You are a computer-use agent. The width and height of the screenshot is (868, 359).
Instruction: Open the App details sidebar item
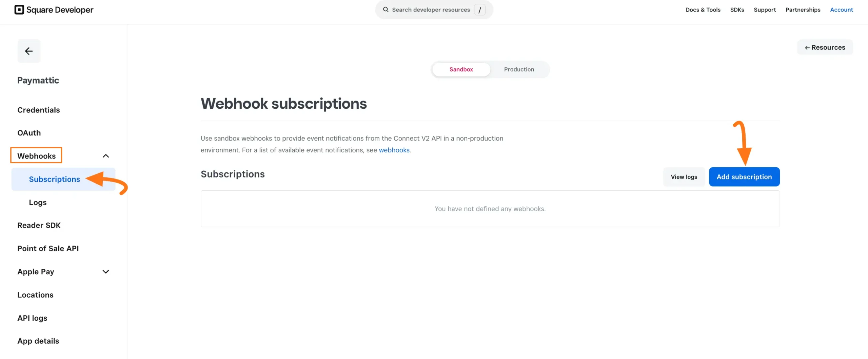click(x=38, y=341)
